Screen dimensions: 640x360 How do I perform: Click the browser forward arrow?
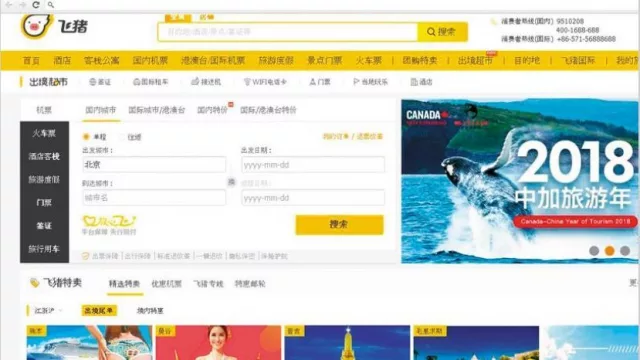22,5
